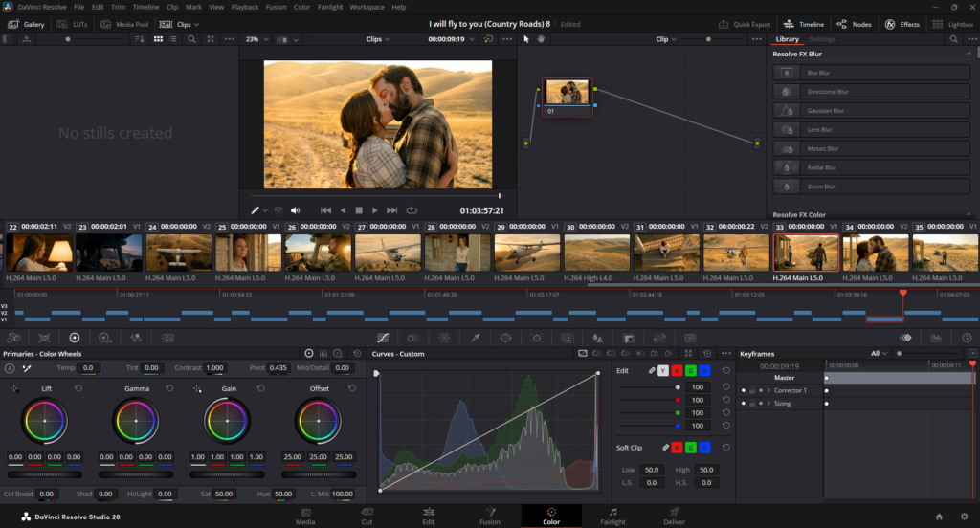Switch to the Fairlight page

(612, 517)
